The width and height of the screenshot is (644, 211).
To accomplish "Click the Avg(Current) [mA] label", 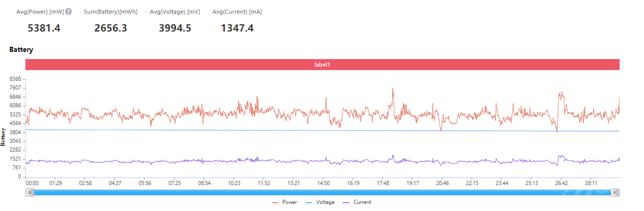I will click(x=237, y=12).
